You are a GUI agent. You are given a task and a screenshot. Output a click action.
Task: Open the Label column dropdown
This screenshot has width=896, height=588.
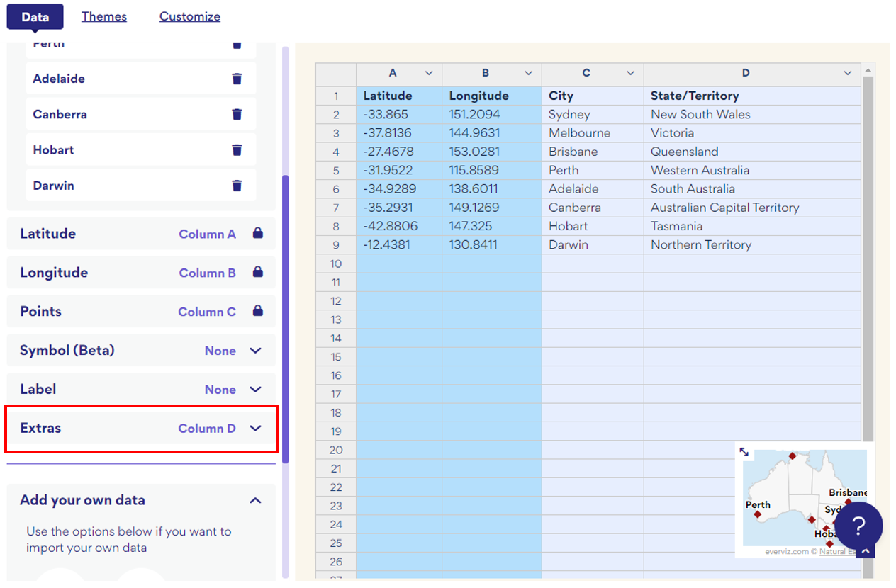tap(256, 389)
